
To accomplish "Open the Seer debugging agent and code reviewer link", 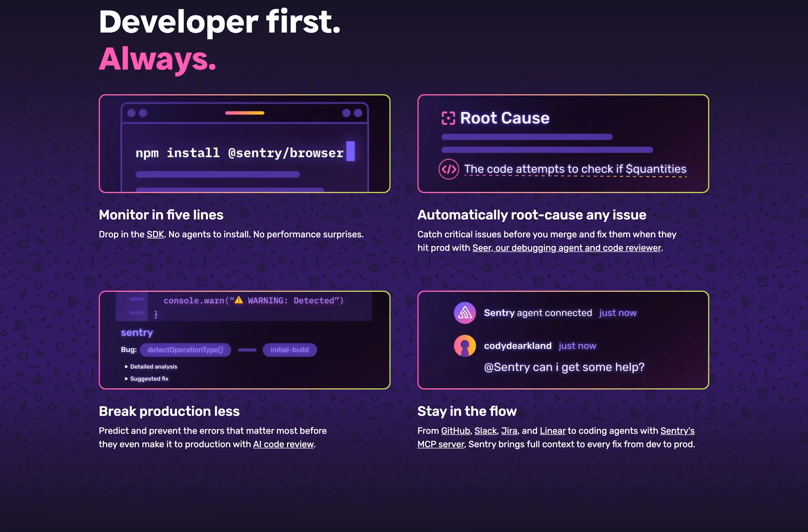I will pos(567,248).
